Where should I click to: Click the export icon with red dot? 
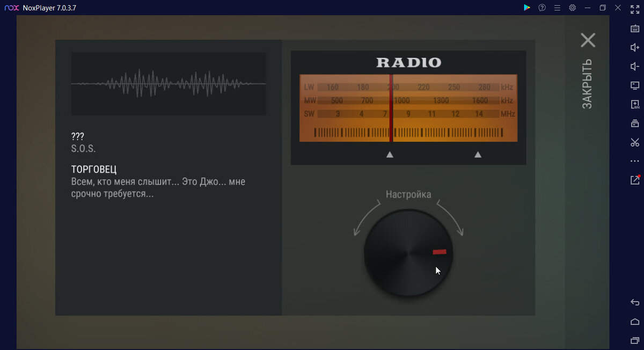click(x=635, y=180)
